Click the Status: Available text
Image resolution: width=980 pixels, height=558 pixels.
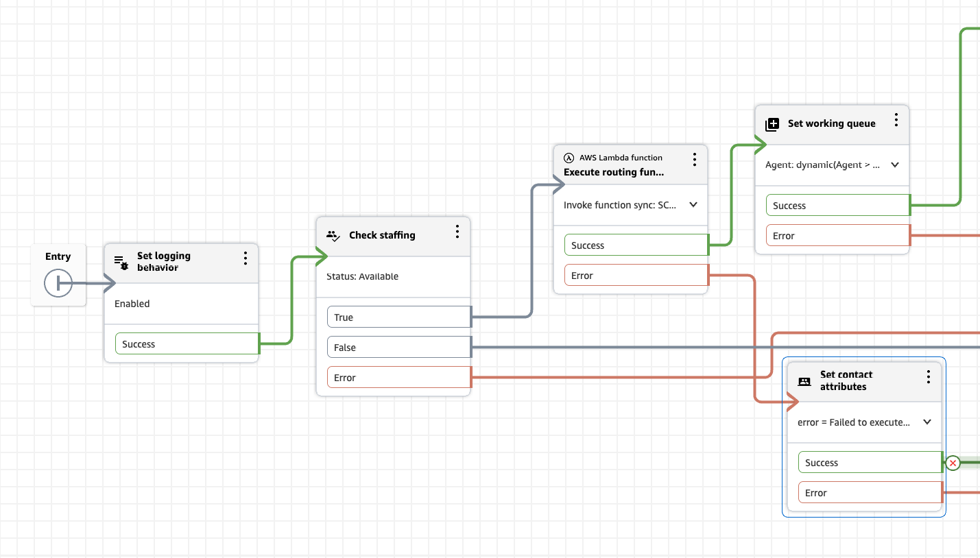tap(362, 277)
